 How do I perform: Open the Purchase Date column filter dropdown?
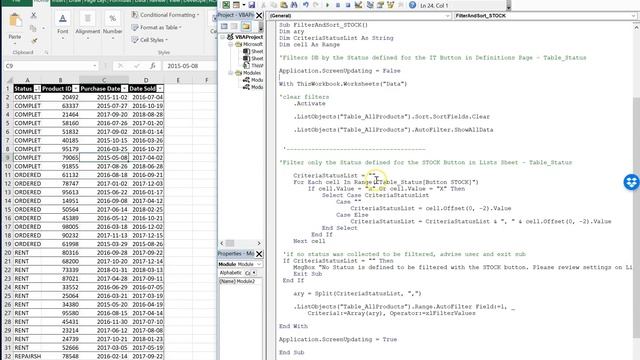(125, 89)
